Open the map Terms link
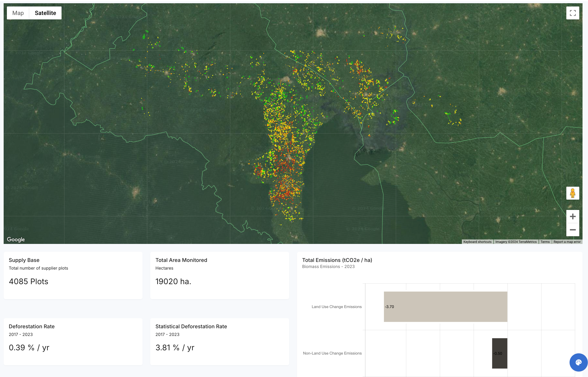This screenshot has width=588, height=377. tap(545, 242)
